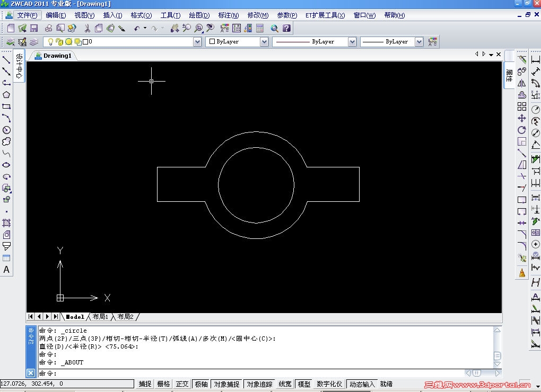Select the Move modify tool
Image resolution: width=541 pixels, height=392 pixels.
[x=522, y=118]
